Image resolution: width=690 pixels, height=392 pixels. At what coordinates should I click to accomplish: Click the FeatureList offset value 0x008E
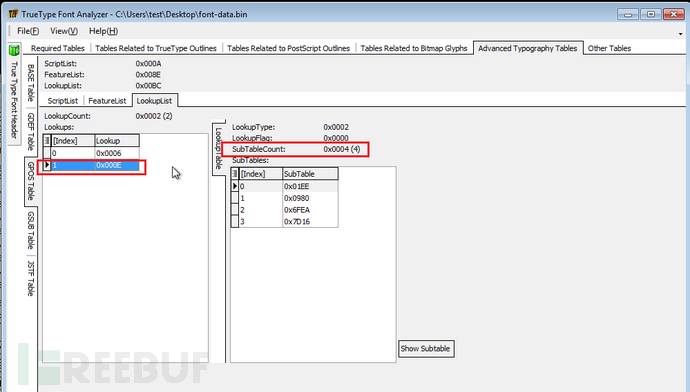148,75
